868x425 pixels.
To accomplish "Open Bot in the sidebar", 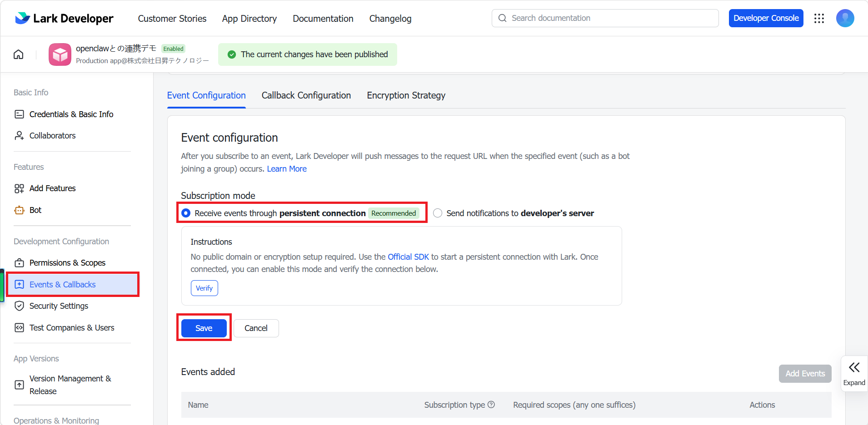I will click(x=35, y=210).
